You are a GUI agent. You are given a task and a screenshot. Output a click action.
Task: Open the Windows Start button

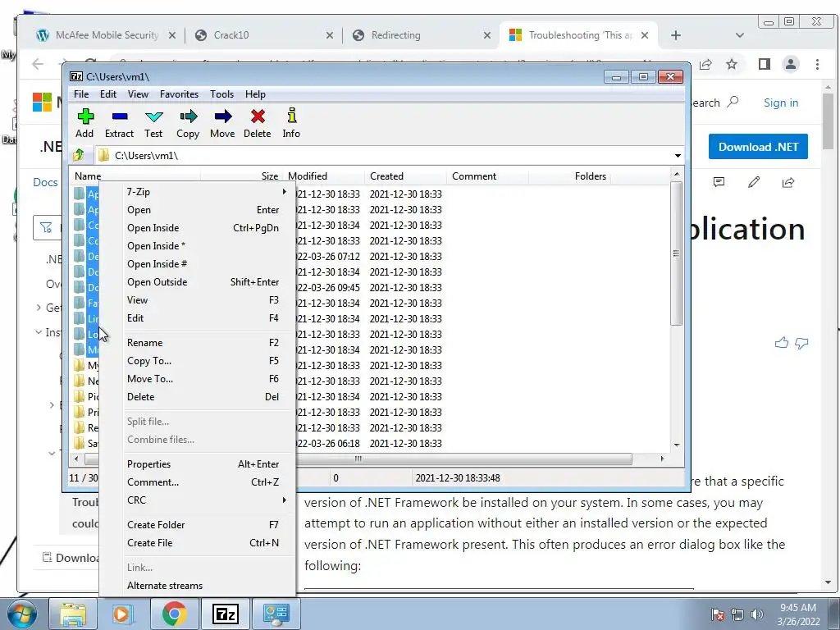(22, 614)
